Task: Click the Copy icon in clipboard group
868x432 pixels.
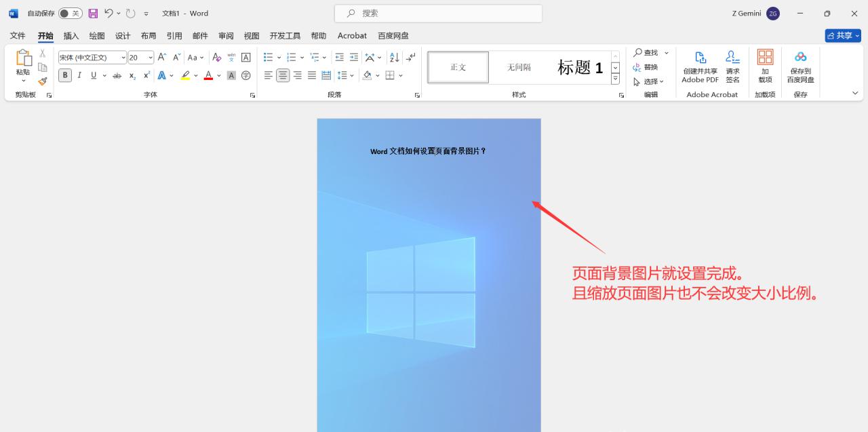Action: 42,67
